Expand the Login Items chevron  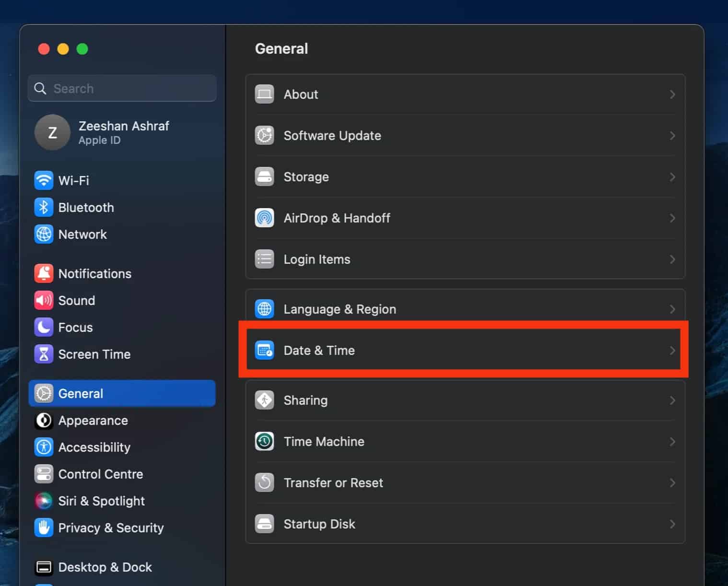point(672,259)
